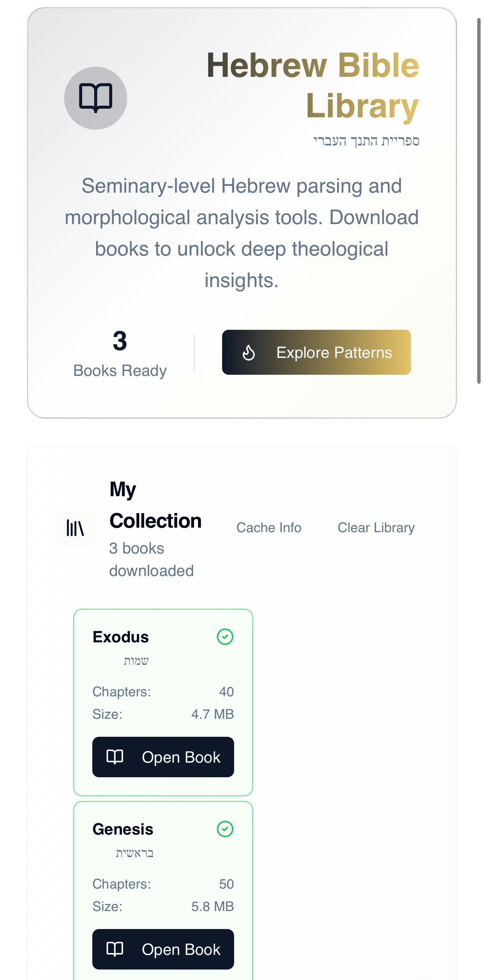Click the Hebrew Bible Library title
484x980 pixels.
click(312, 85)
